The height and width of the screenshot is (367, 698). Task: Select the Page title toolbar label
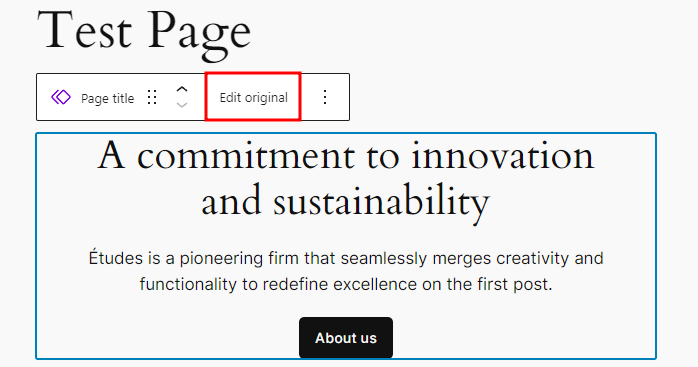point(107,98)
